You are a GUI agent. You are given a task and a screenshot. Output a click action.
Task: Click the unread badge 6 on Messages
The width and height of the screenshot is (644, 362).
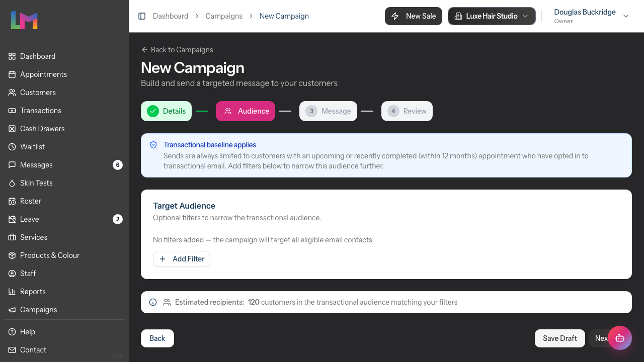118,165
